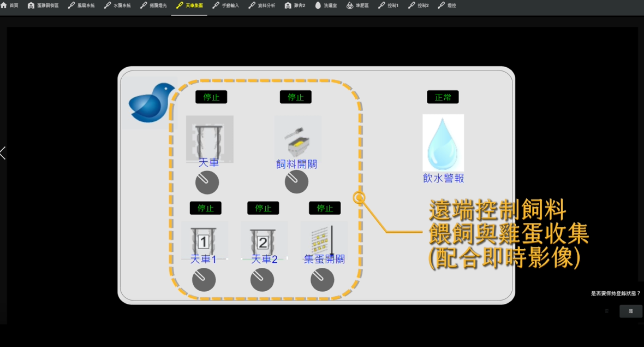This screenshot has height=347, width=644.
Task: Click the blue bird logo
Action: 151,102
